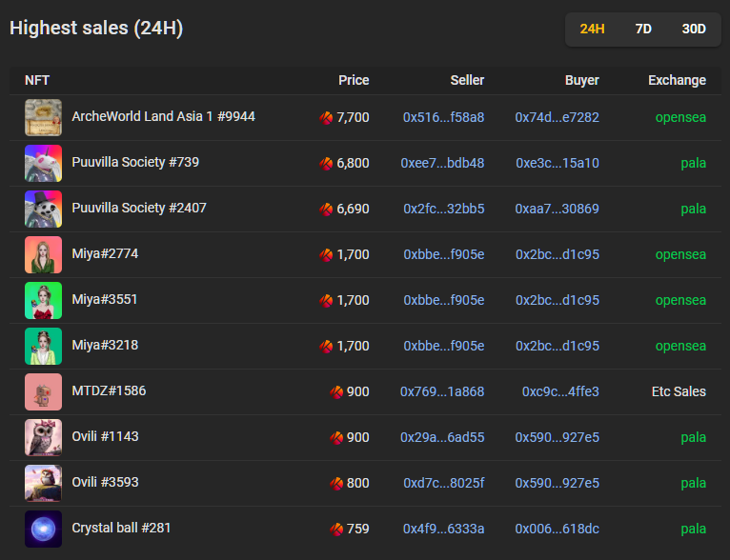Open buyer address 0xc9c...4ffe3
The image size is (730, 560).
(x=560, y=391)
